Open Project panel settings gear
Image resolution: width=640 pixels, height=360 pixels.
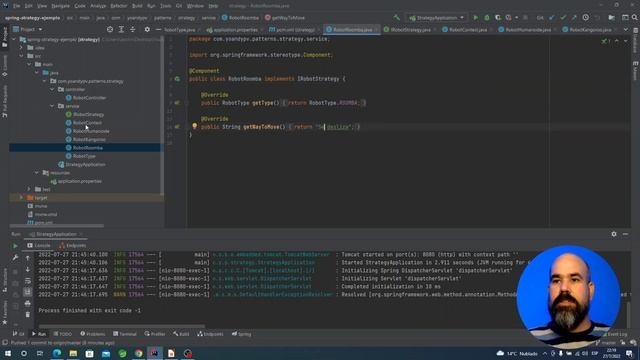click(147, 29)
